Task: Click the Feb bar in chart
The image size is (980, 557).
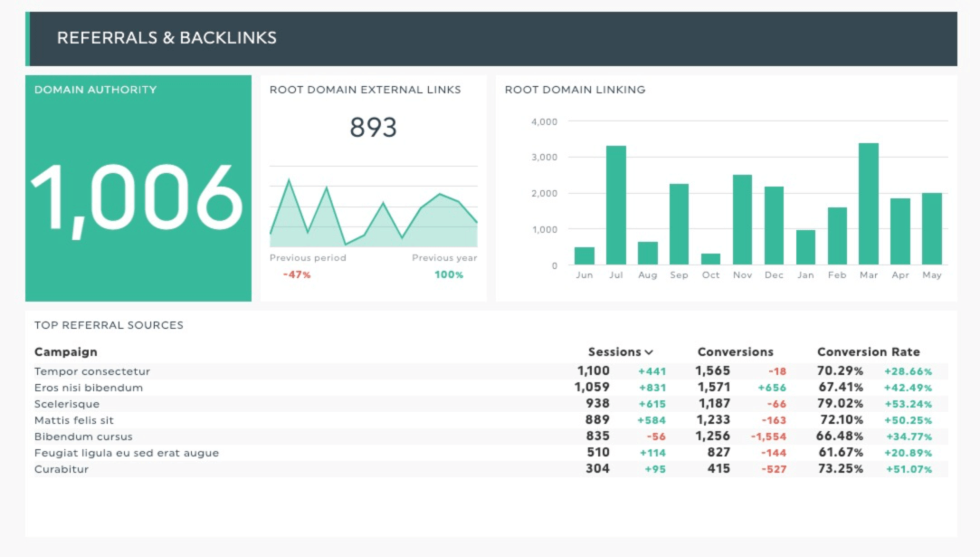Action: pyautogui.click(x=837, y=236)
